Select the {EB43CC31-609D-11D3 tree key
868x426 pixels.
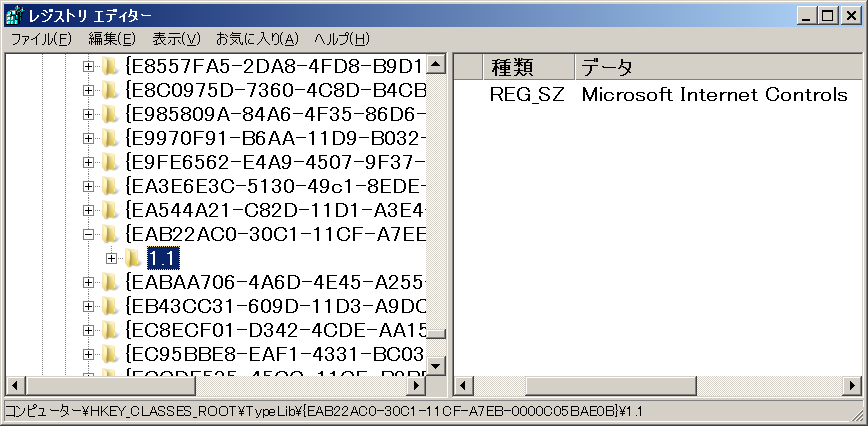[x=275, y=306]
